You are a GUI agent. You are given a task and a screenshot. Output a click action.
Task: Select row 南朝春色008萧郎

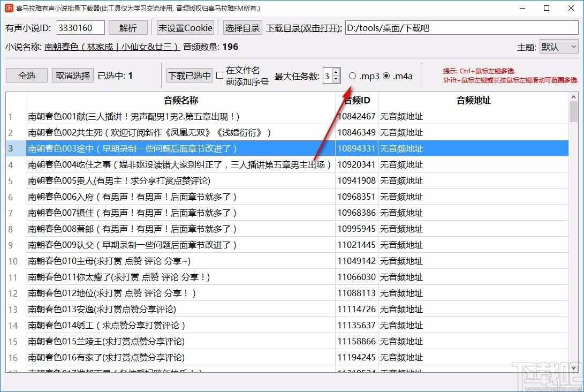pos(180,229)
